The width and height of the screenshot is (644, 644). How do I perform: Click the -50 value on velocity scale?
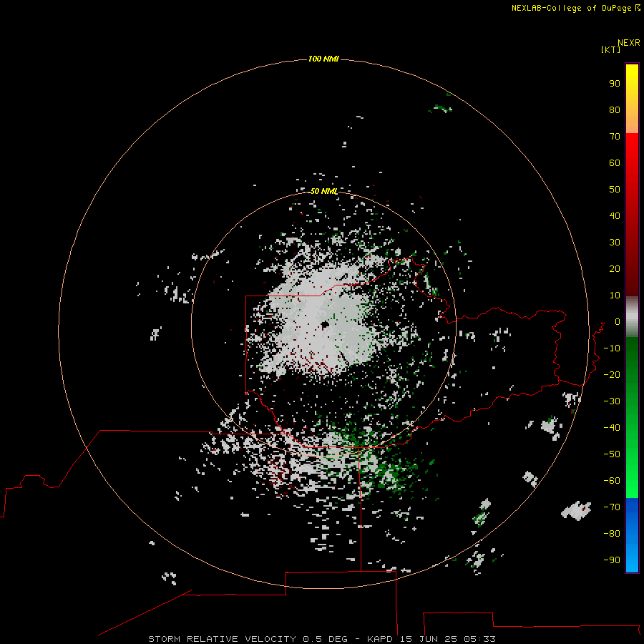tap(612, 454)
